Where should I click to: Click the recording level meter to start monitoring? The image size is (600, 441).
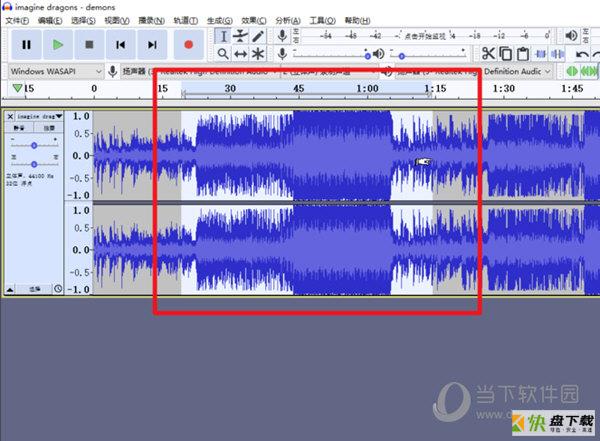tap(426, 36)
